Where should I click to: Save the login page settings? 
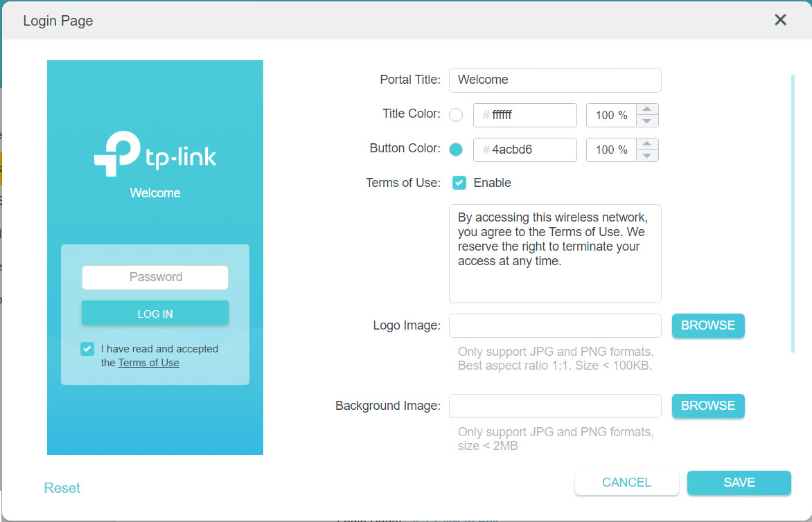point(739,483)
